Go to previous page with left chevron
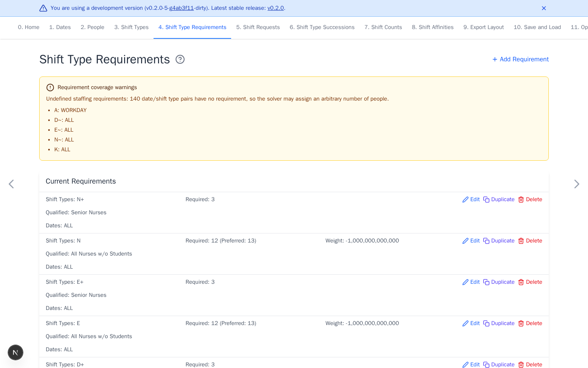 click(x=11, y=184)
